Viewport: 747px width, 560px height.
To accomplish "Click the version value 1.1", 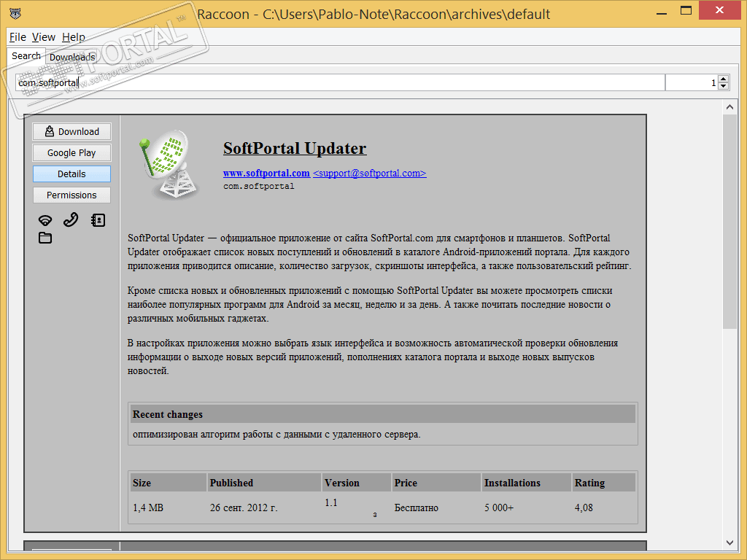I will click(x=331, y=503).
